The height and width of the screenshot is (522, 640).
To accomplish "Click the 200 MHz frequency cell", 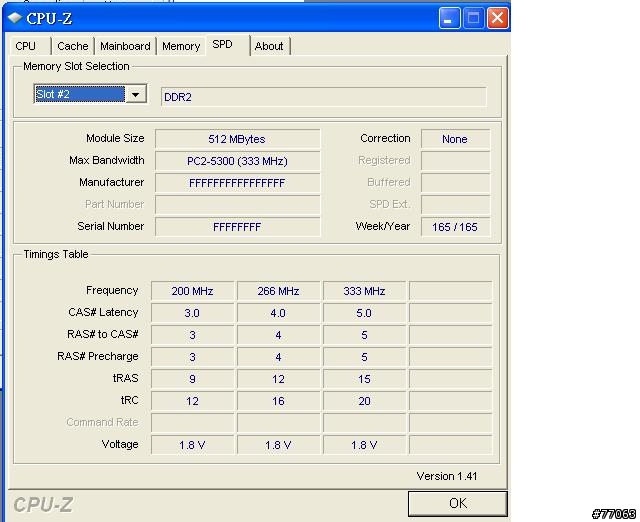I will [192, 291].
